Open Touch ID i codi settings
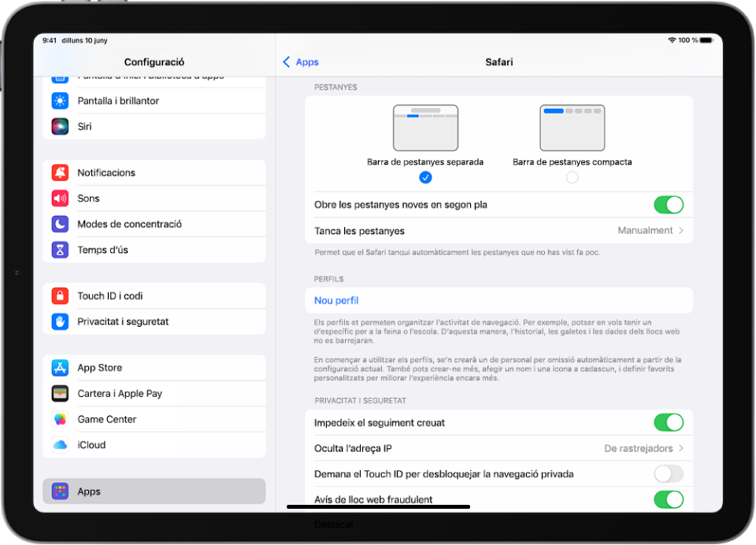The height and width of the screenshot is (545, 756). 154,295
